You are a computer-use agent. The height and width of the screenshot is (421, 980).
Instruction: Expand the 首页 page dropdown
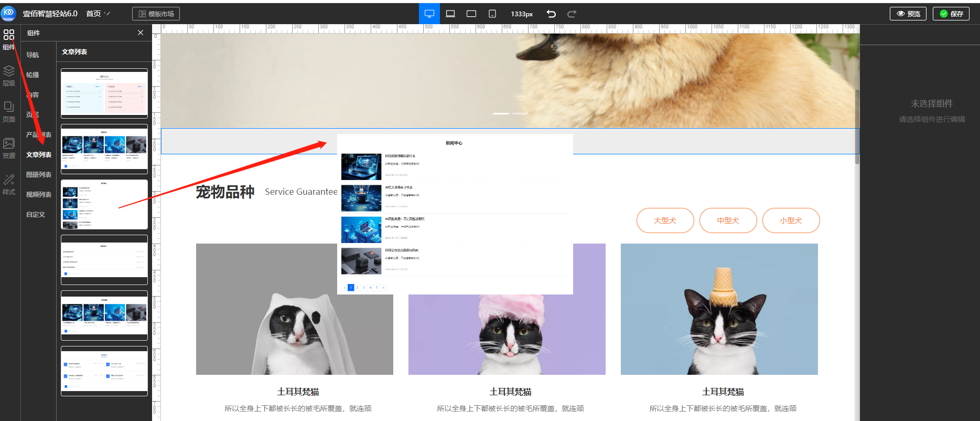(98, 14)
